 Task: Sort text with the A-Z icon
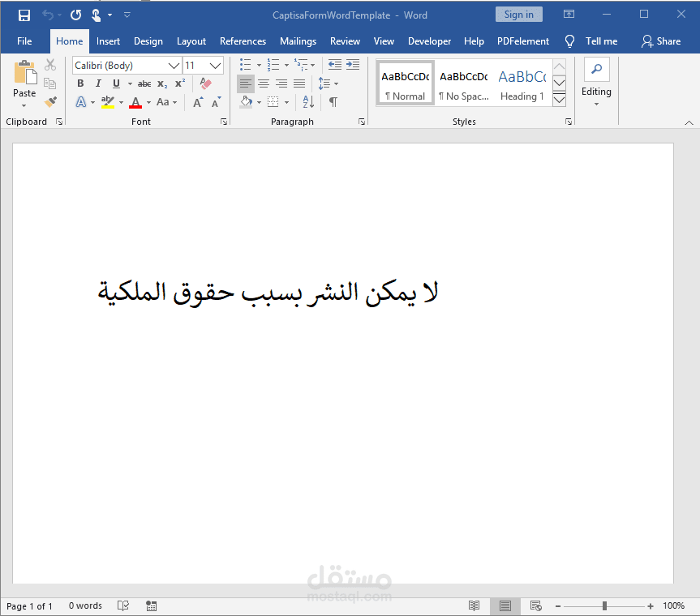tap(308, 102)
